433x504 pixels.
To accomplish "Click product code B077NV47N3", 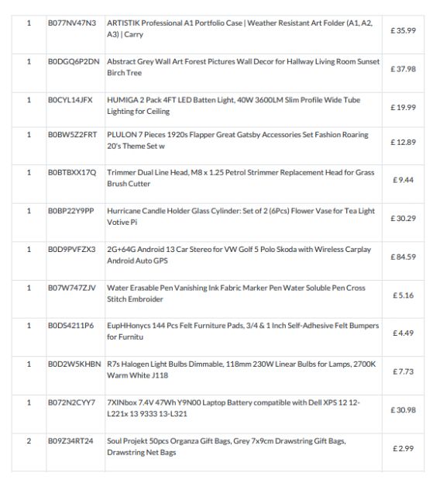I will click(72, 23).
